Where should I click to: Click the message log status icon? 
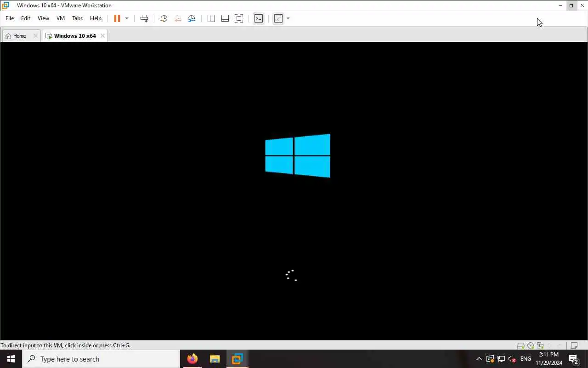pos(574,345)
